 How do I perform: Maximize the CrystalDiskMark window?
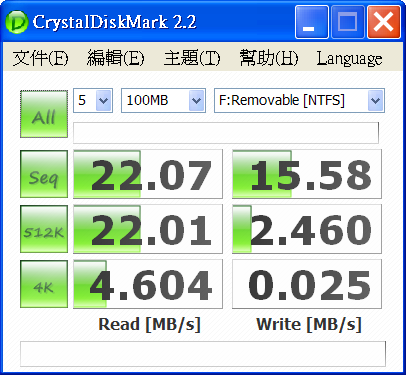pos(347,22)
